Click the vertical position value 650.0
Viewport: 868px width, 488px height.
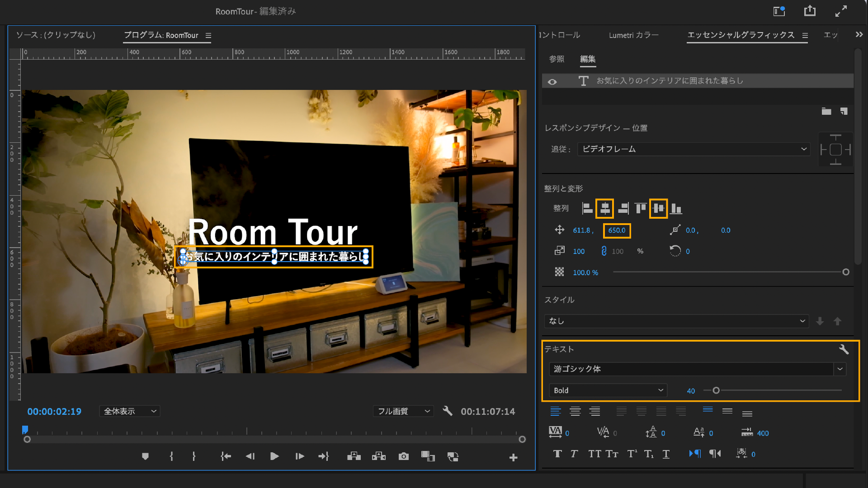click(x=617, y=230)
